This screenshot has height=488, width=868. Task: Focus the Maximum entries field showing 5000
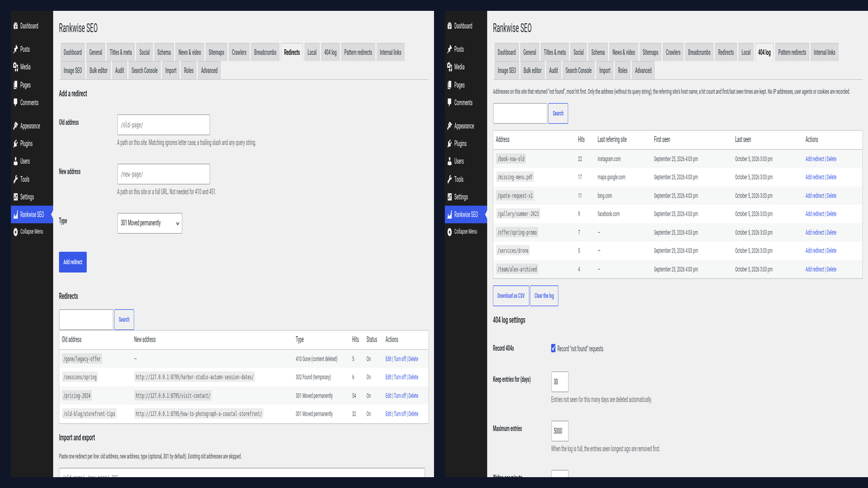click(560, 431)
